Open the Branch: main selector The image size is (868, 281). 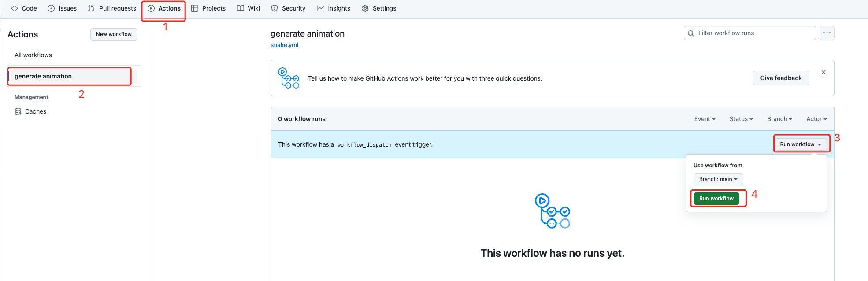pyautogui.click(x=718, y=179)
